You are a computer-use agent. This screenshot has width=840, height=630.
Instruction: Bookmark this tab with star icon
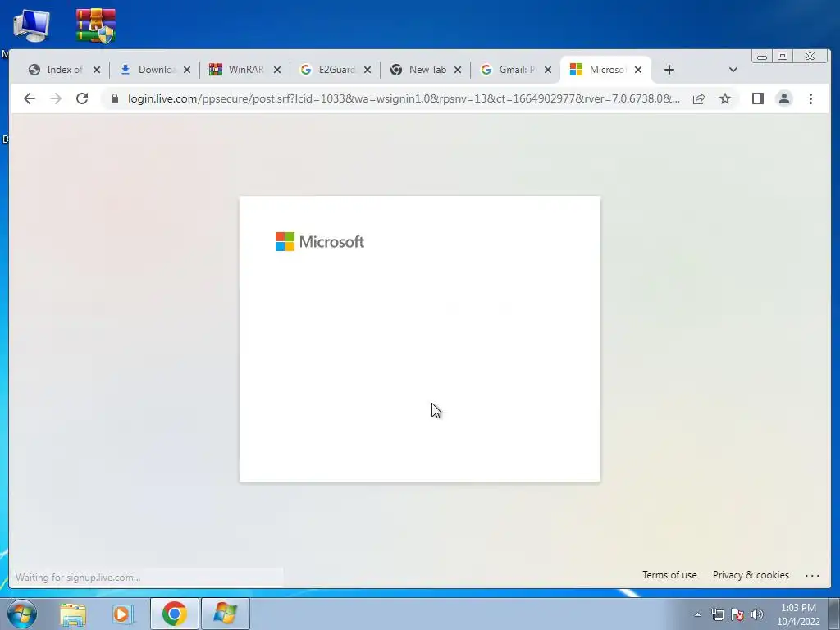725,98
